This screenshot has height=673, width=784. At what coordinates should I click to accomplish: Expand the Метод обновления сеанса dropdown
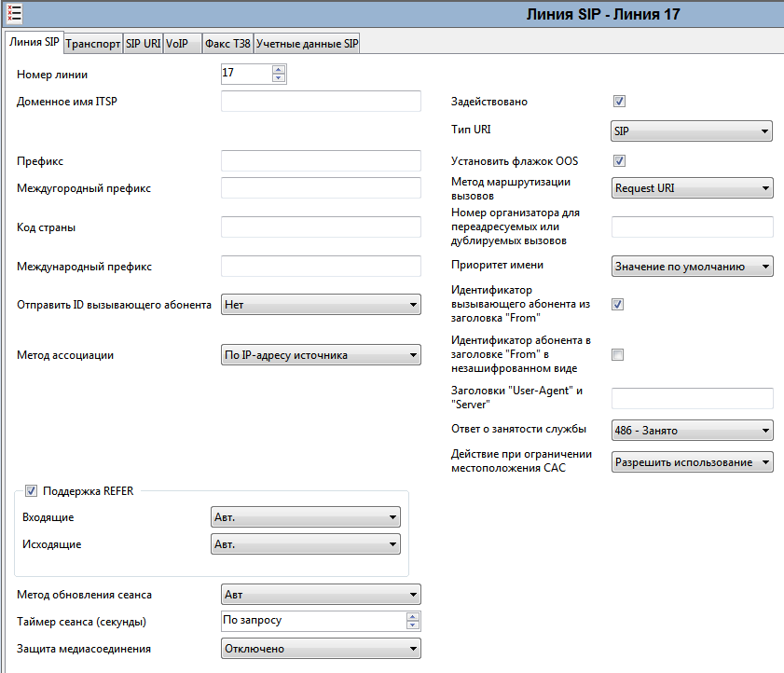click(321, 595)
